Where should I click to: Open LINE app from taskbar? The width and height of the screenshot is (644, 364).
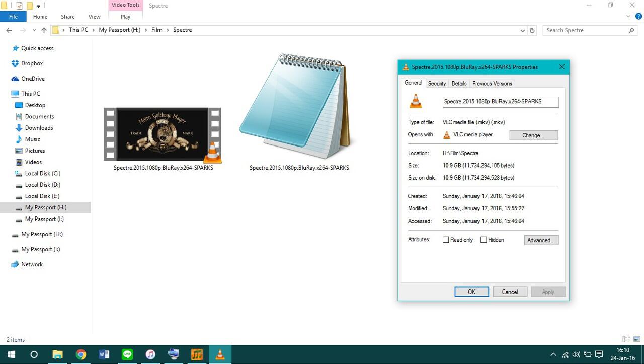point(127,354)
